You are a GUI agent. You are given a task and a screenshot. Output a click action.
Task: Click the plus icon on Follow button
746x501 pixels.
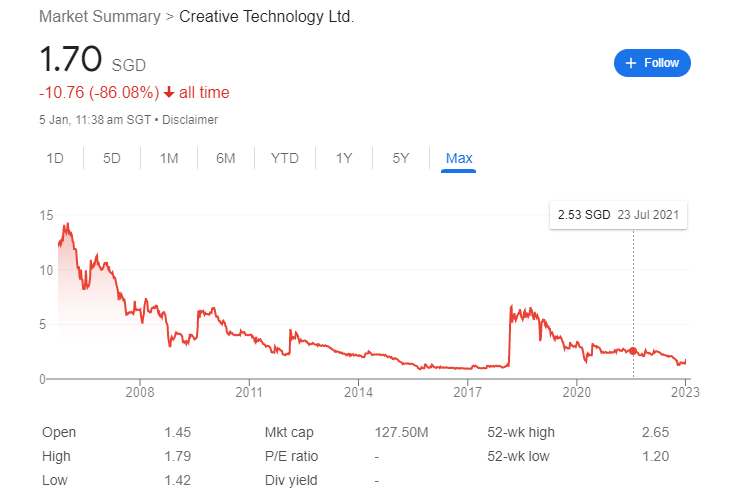pos(631,63)
